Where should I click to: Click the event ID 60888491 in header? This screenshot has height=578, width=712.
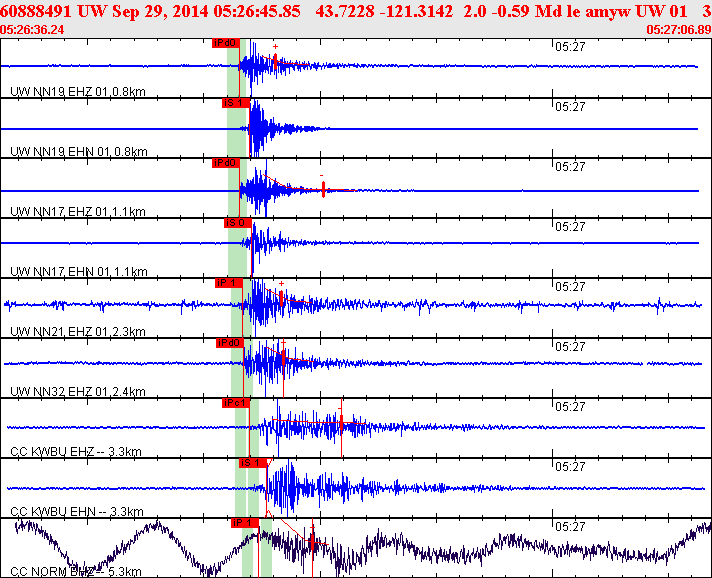pos(36,10)
